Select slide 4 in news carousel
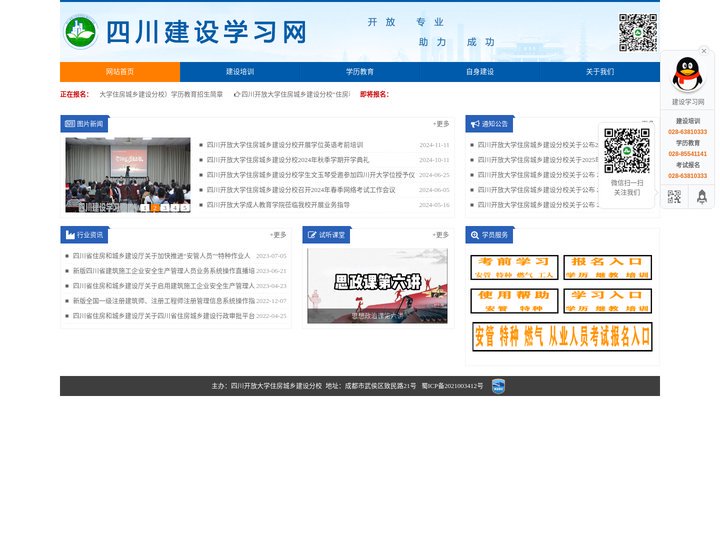 tap(175, 208)
